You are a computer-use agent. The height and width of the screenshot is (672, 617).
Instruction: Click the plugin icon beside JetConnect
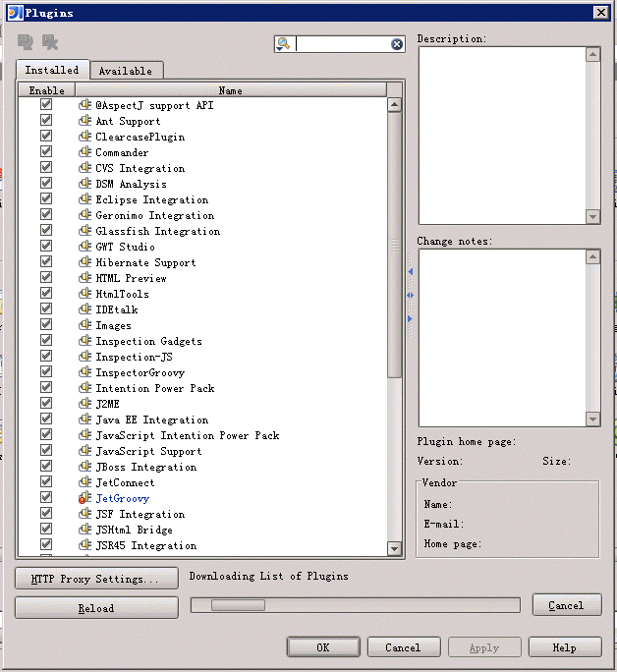(x=84, y=482)
